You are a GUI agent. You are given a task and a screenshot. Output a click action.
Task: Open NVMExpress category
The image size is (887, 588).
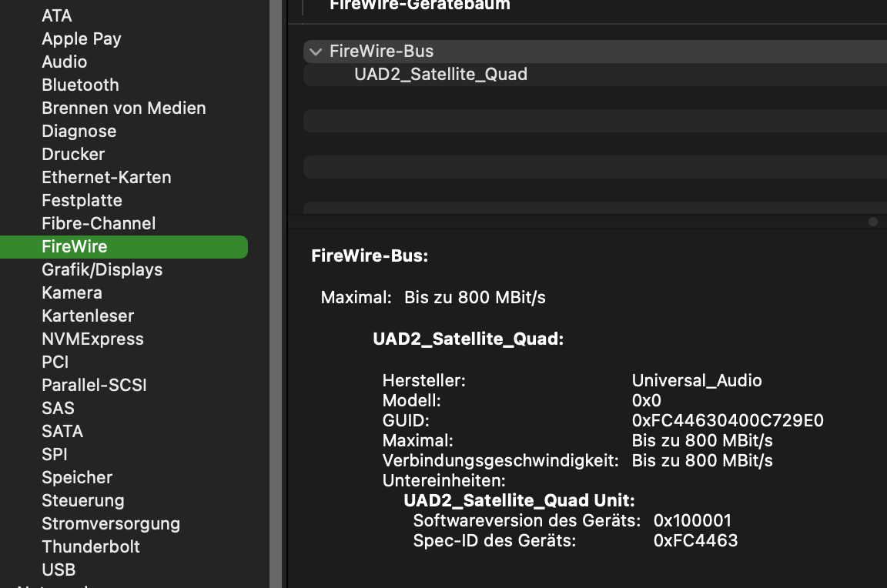(92, 339)
